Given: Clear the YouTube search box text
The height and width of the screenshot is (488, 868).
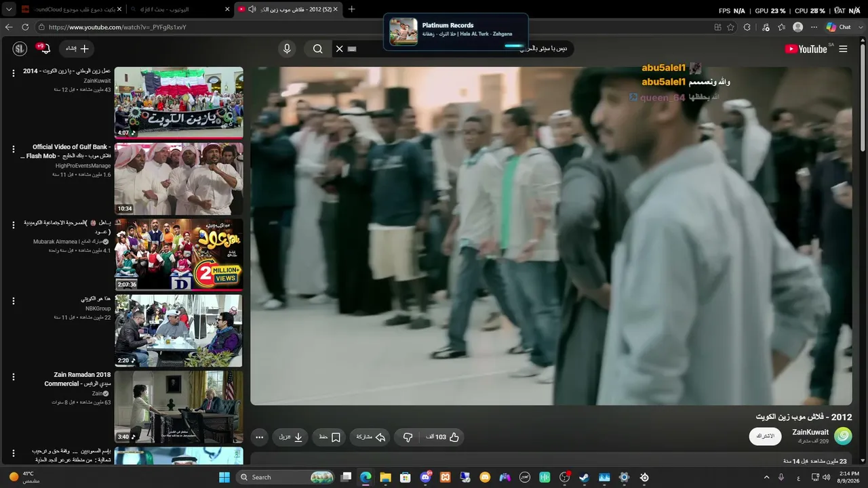Looking at the screenshot, I should pyautogui.click(x=339, y=49).
